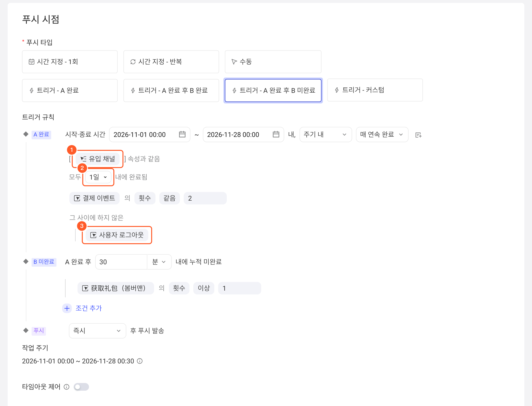The height and width of the screenshot is (406, 532).
Task: Click the 사용자 로그아웃 event chip
Action: (x=117, y=235)
